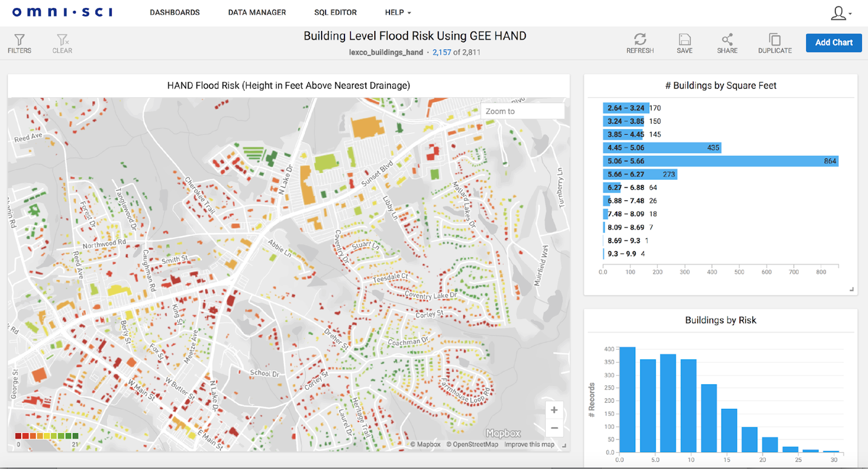Open the DATA MANAGER
The image size is (868, 469).
point(257,12)
